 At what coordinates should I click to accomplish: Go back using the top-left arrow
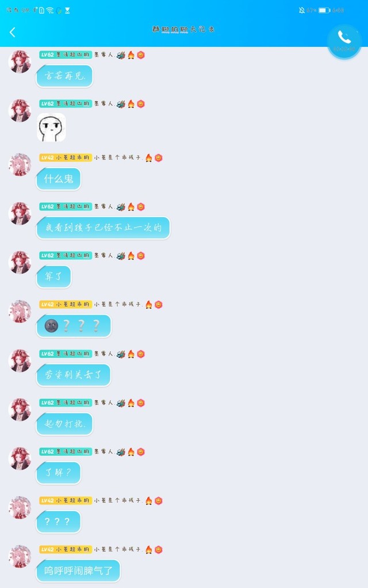click(x=13, y=32)
